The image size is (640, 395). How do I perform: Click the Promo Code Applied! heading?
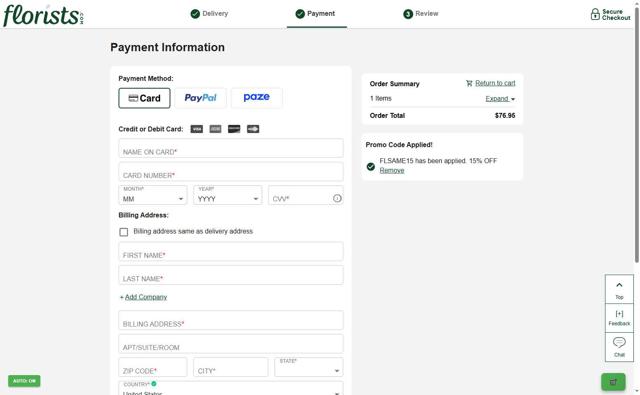(399, 145)
